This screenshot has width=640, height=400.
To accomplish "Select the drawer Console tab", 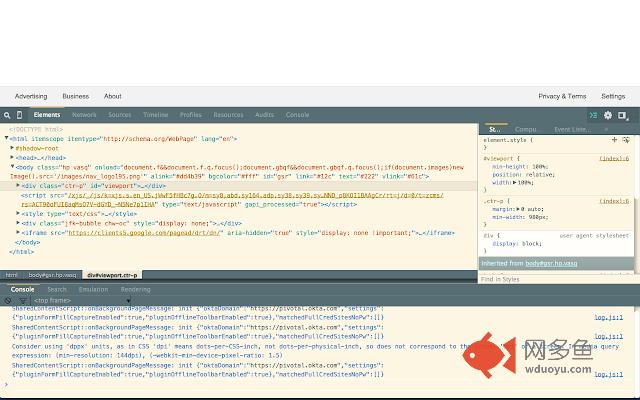I will point(22,289).
